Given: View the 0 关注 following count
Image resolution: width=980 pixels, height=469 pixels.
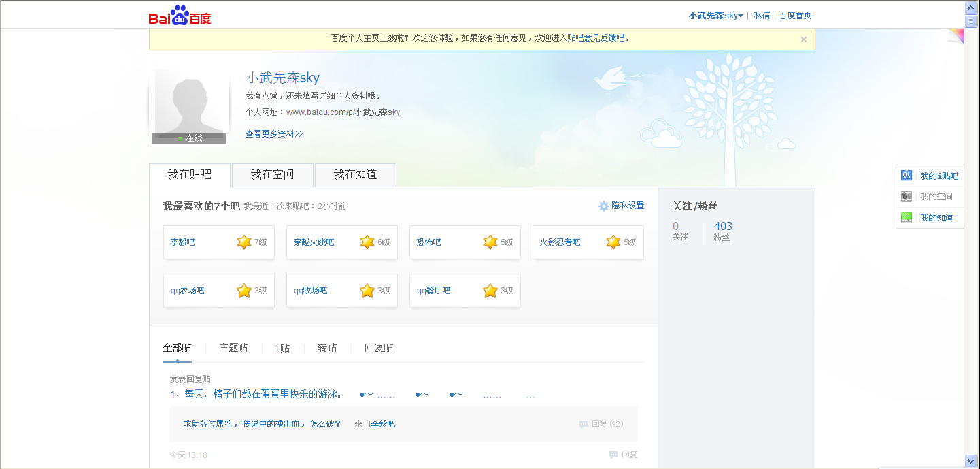Looking at the screenshot, I should click(680, 231).
